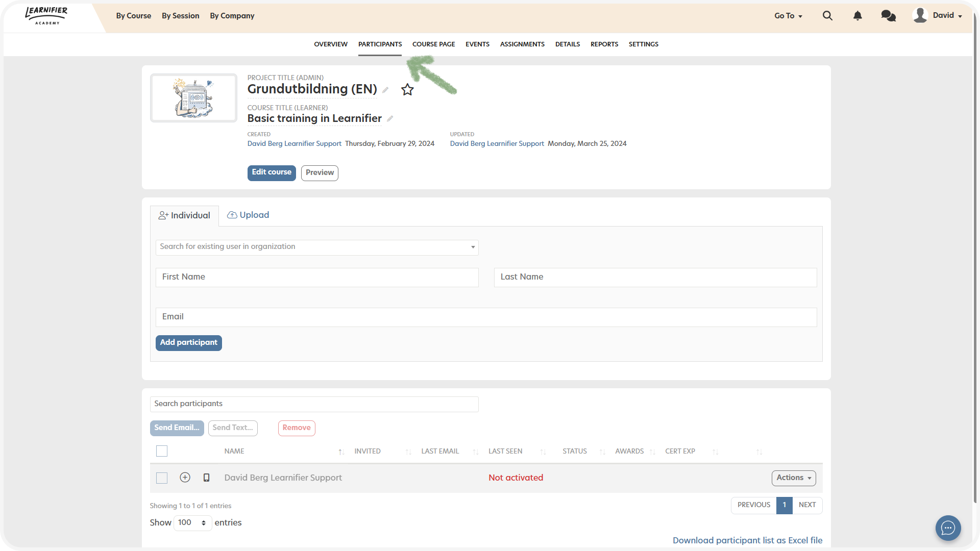Open the Settings tab
This screenshot has height=551, width=980.
643,44
